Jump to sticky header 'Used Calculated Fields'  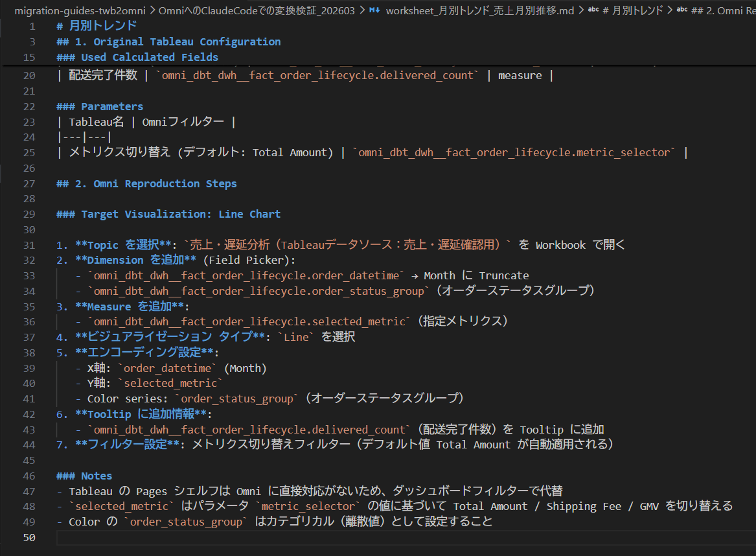click(x=137, y=58)
